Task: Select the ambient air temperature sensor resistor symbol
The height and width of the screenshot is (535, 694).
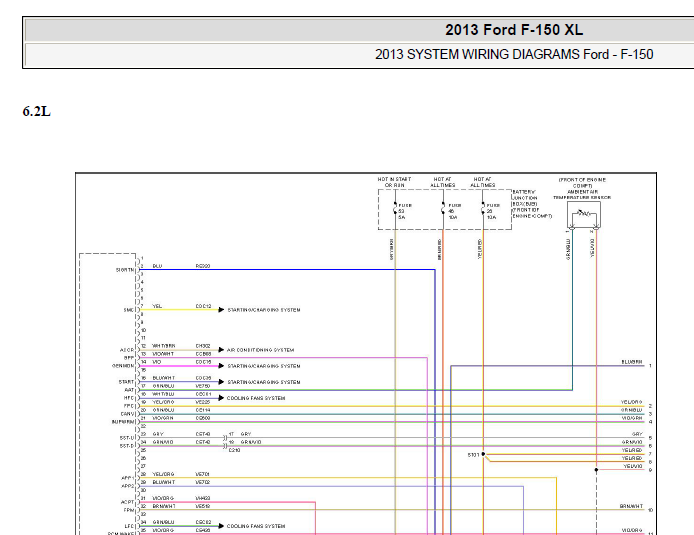Action: tap(584, 214)
